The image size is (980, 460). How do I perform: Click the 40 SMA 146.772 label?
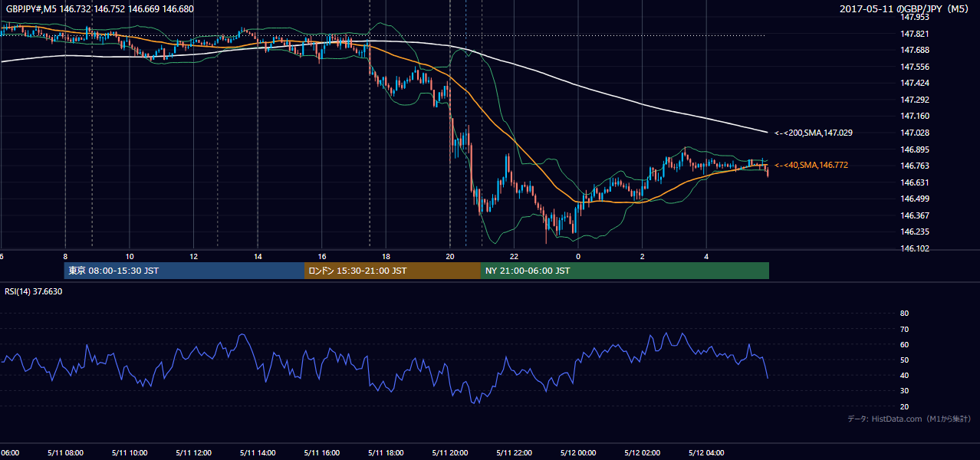(x=811, y=165)
